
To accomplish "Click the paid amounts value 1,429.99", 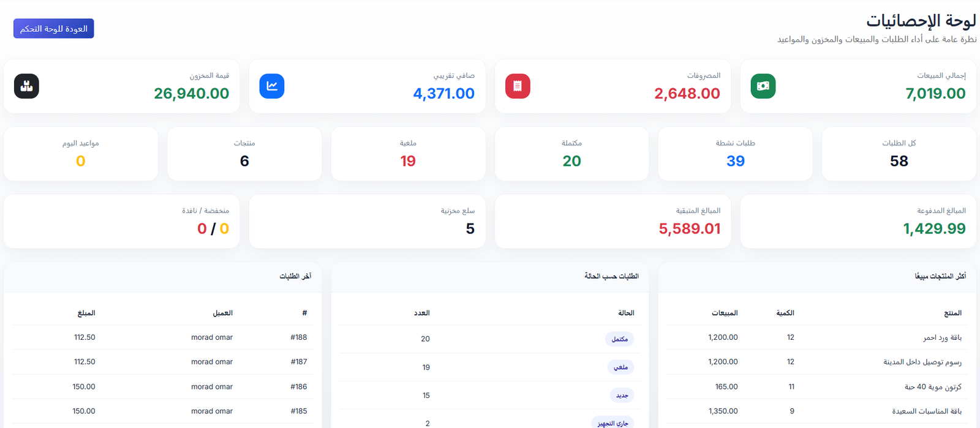I will pos(935,229).
